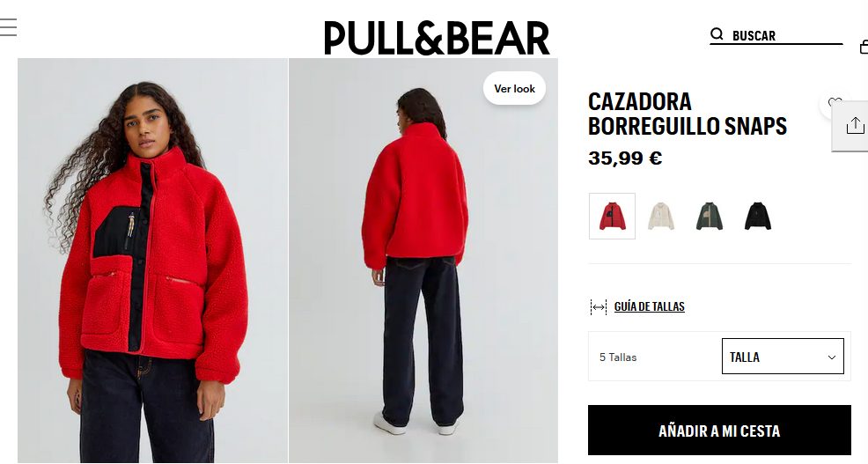Open the back view product photo

(423, 261)
